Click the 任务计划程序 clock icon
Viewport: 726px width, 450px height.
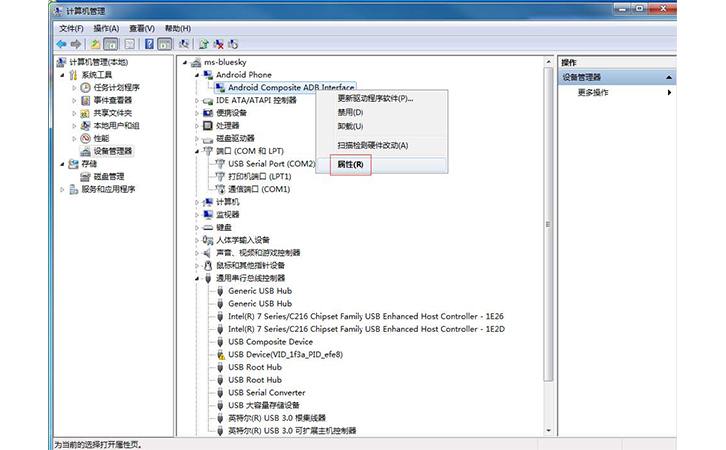click(x=85, y=88)
